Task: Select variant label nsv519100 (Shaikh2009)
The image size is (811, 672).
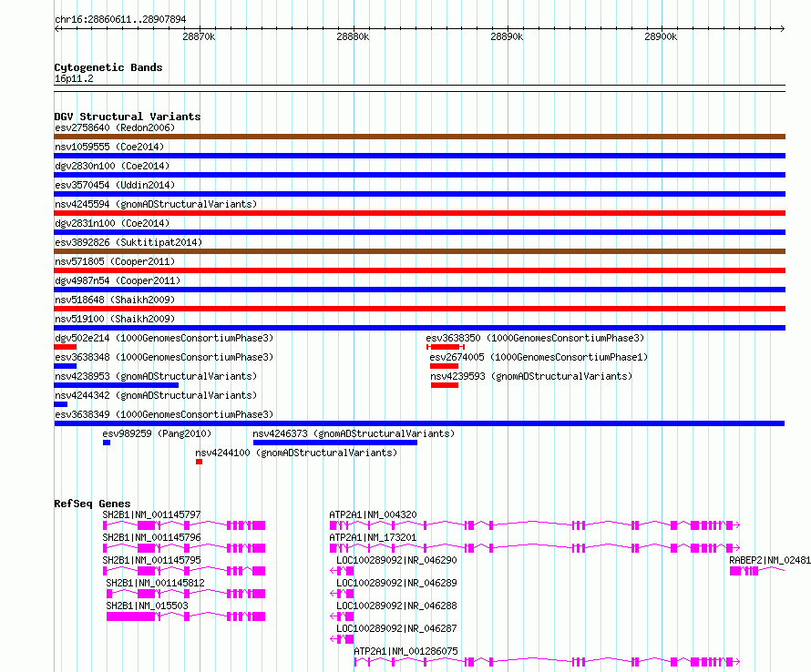Action: (x=115, y=319)
